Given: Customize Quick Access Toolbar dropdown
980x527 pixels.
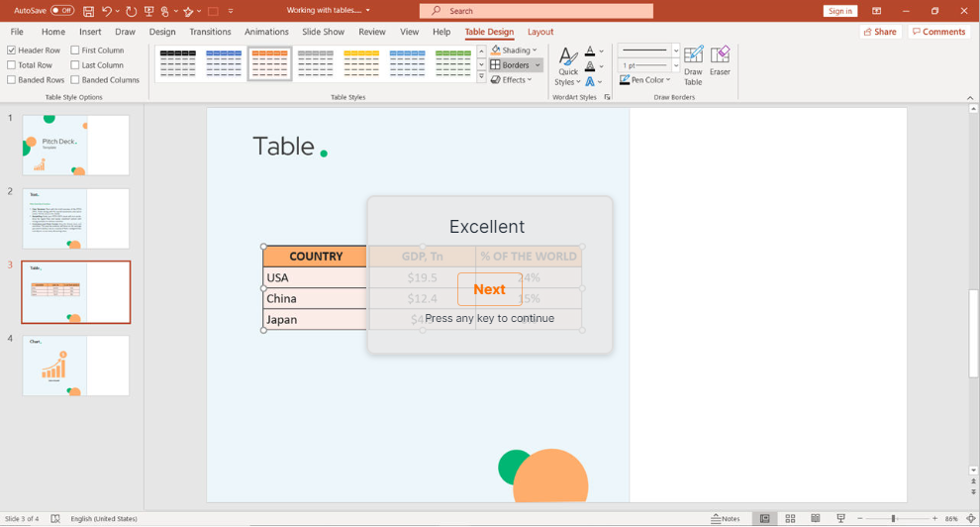Looking at the screenshot, I should (x=231, y=11).
